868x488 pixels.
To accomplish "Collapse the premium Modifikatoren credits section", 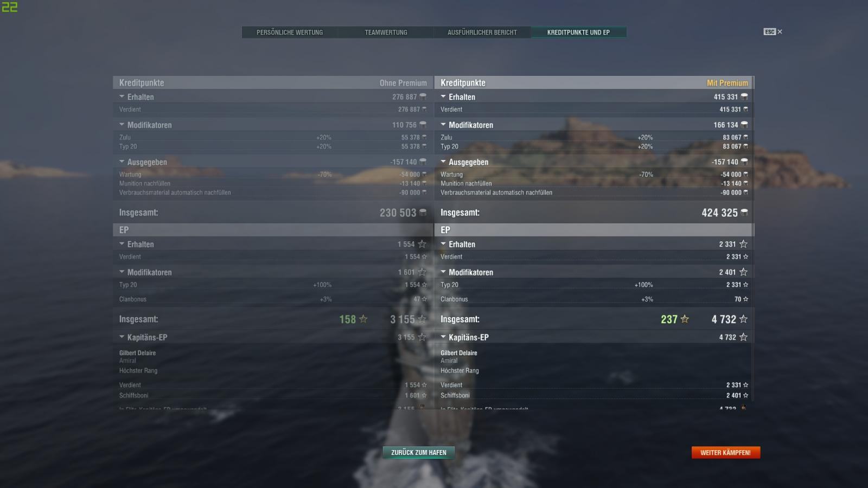I will (x=443, y=125).
